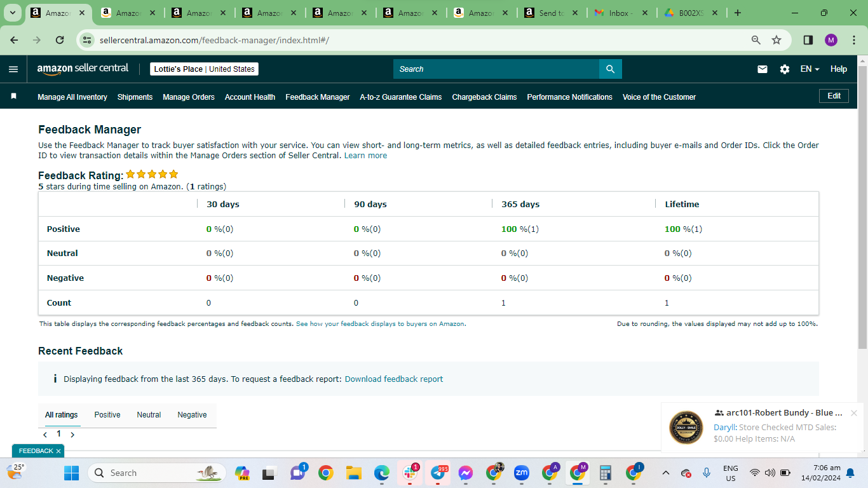Image resolution: width=868 pixels, height=488 pixels.
Task: Switch to the Inbox browser tab
Action: [622, 13]
